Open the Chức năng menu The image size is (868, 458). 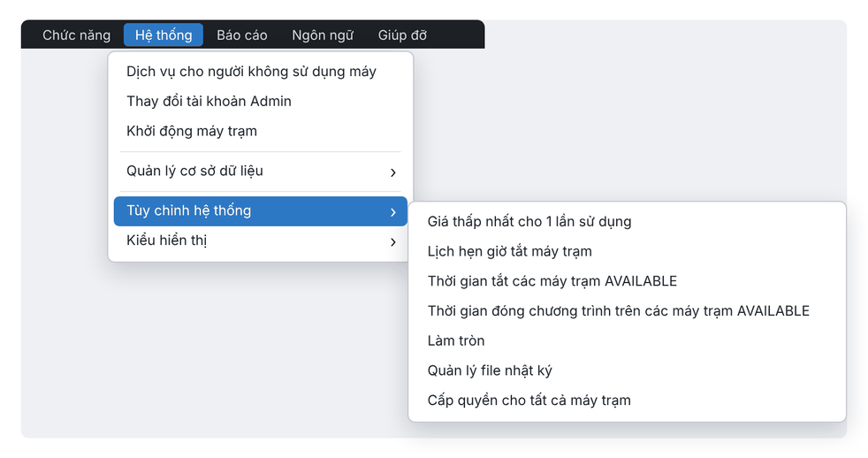click(x=76, y=34)
